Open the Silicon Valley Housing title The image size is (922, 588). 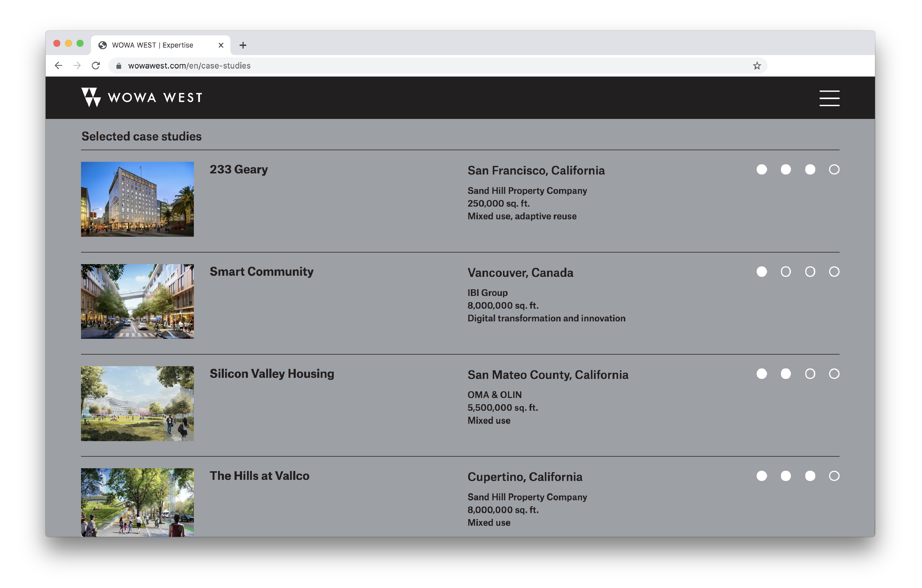coord(272,374)
